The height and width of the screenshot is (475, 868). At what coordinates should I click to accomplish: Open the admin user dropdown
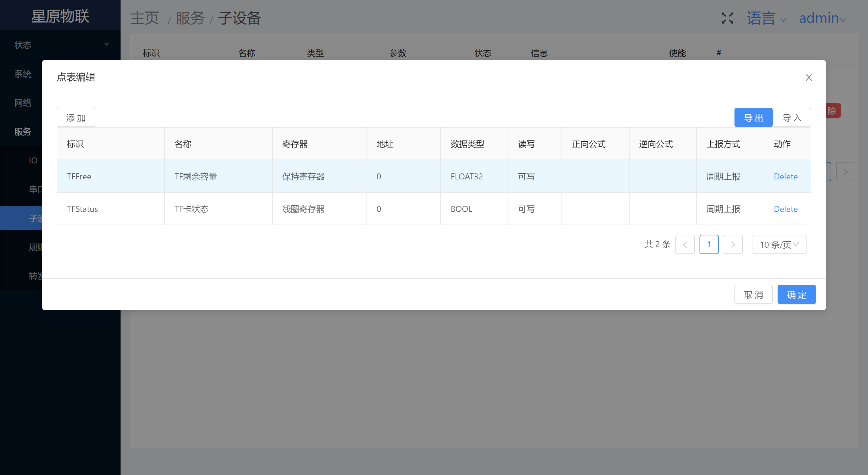coord(822,18)
